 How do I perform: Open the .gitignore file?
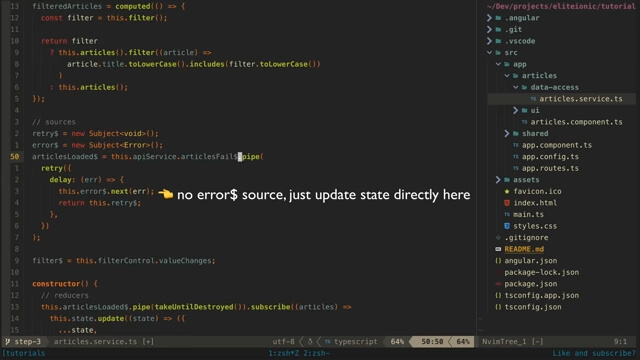pyautogui.click(x=527, y=238)
